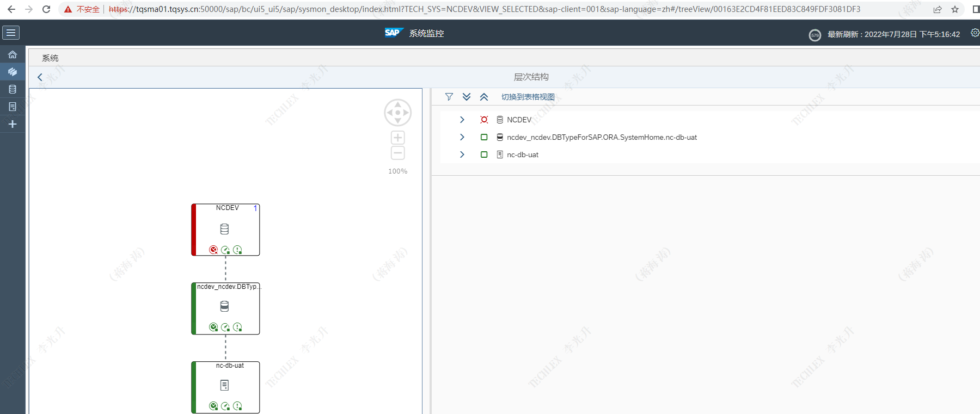Open the hierarchy filter funnel
Viewport: 980px width, 414px height.
(449, 97)
